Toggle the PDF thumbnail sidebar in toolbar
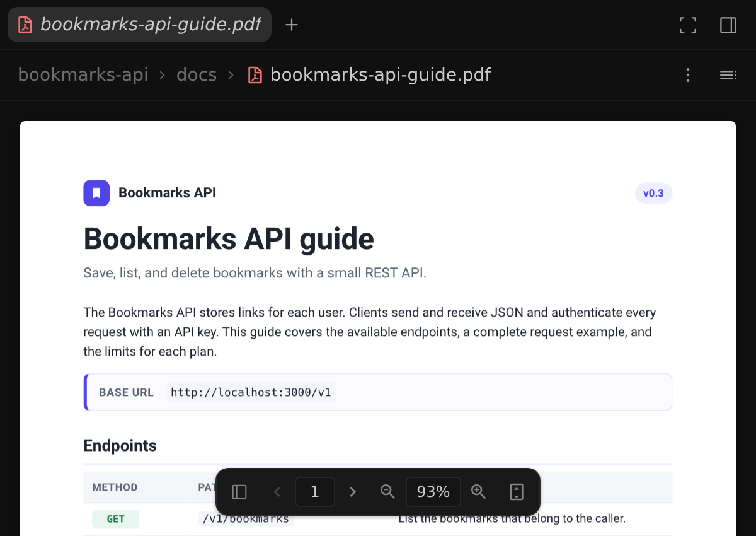756x536 pixels. (239, 492)
